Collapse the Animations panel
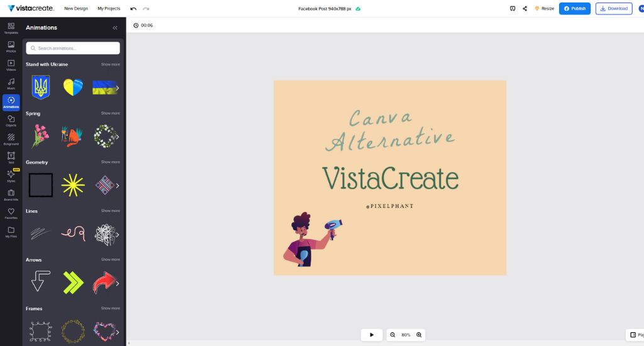 point(115,28)
